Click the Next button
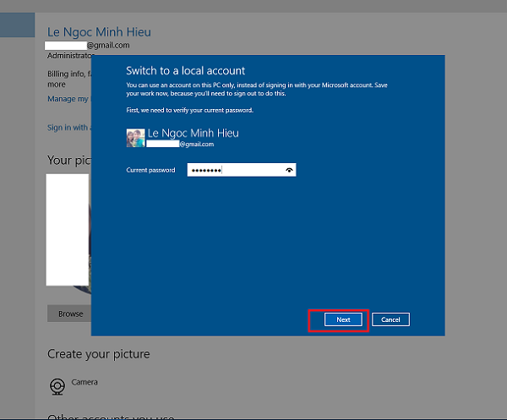 coord(343,319)
